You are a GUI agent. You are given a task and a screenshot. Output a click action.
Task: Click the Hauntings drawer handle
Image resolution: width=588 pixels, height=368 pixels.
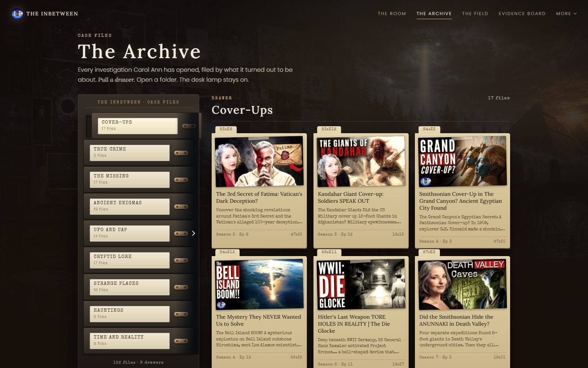point(181,314)
